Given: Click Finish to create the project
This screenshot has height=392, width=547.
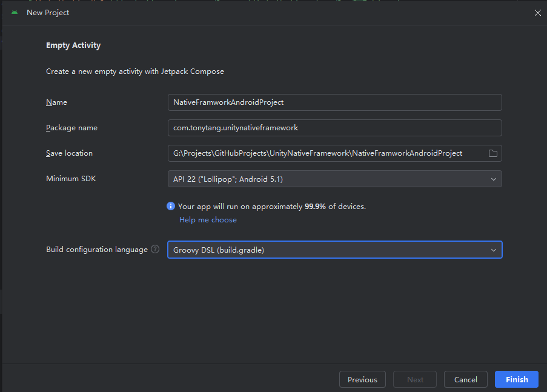Looking at the screenshot, I should tap(516, 379).
